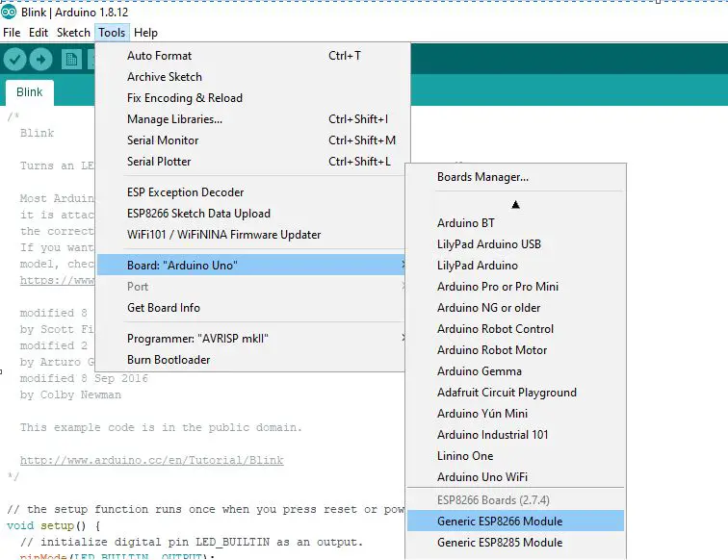Select Arduino BT board
Screen dimensions: 728x560
point(515,223)
